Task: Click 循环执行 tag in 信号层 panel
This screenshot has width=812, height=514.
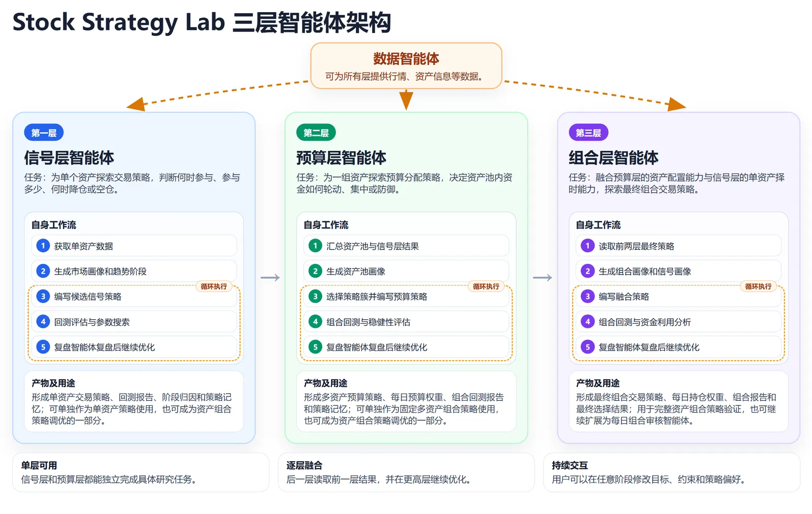Action: [214, 286]
